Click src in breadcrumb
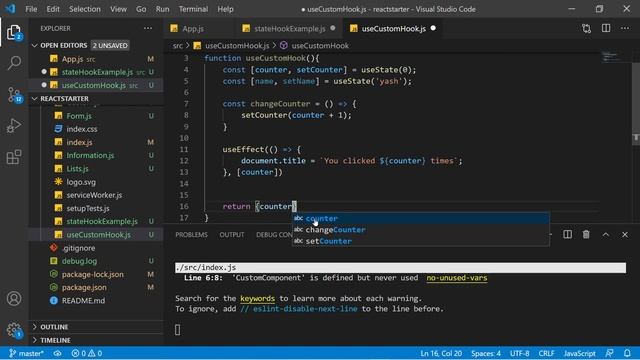The width and height of the screenshot is (640, 360). coord(178,46)
